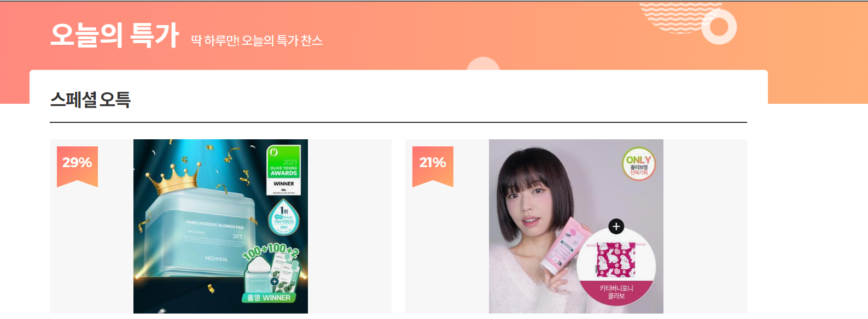The image size is (868, 319).
Task: Click the 29% discount ribbon badge
Action: (77, 166)
